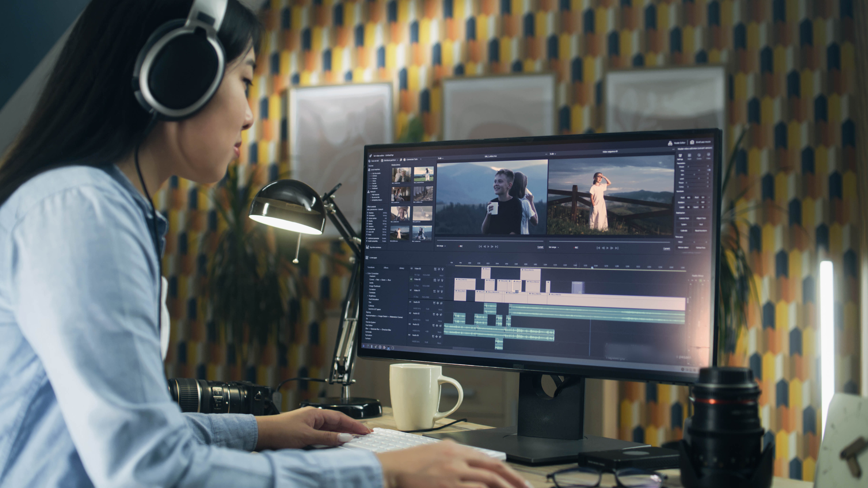868x488 pixels.
Task: Select the old man with hat thumbnail
Action: click(401, 214)
